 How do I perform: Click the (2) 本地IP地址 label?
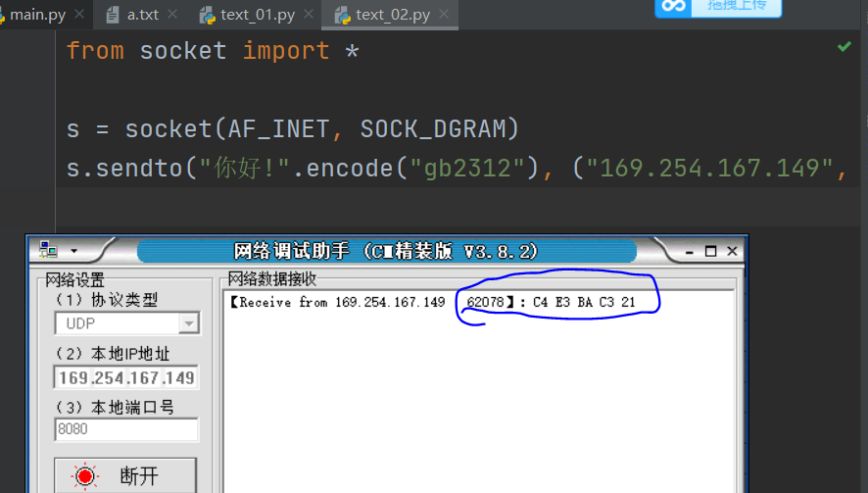click(x=113, y=354)
